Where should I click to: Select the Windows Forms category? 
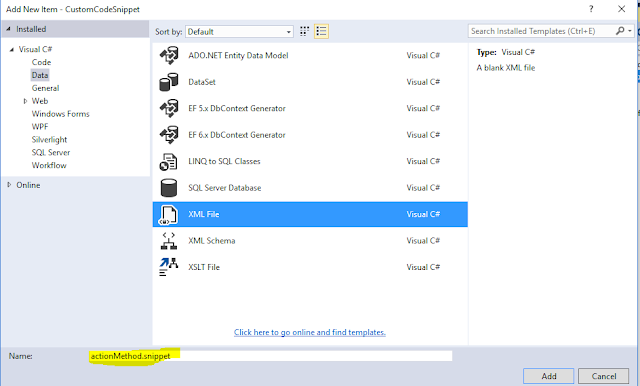tap(60, 114)
